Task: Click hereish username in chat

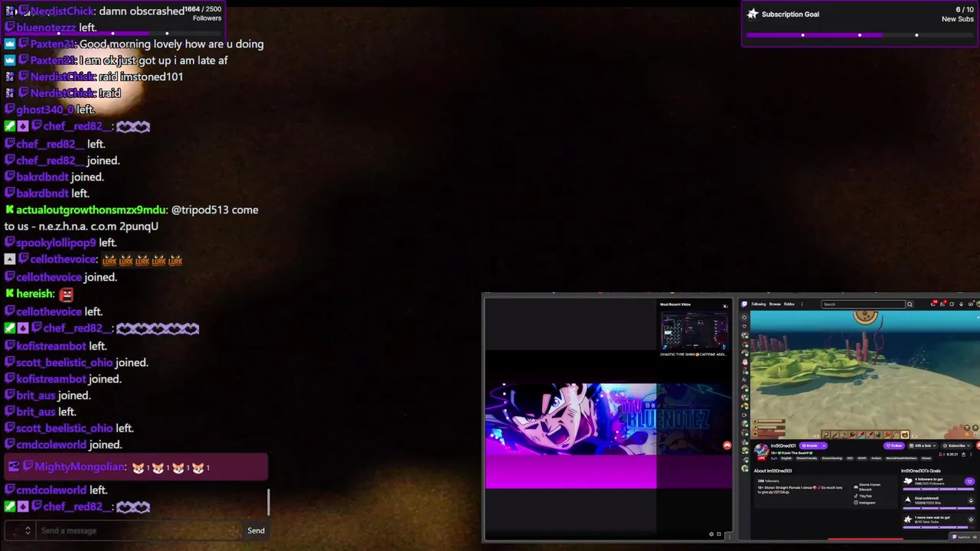Action: point(35,294)
